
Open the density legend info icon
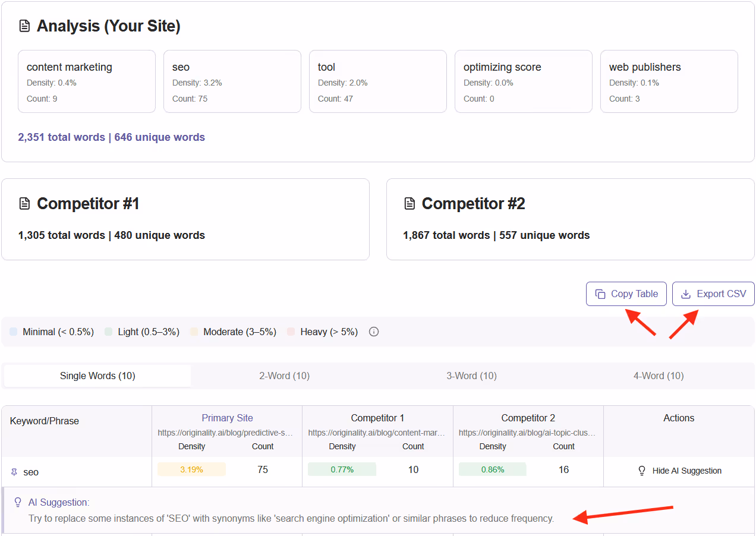(x=373, y=332)
